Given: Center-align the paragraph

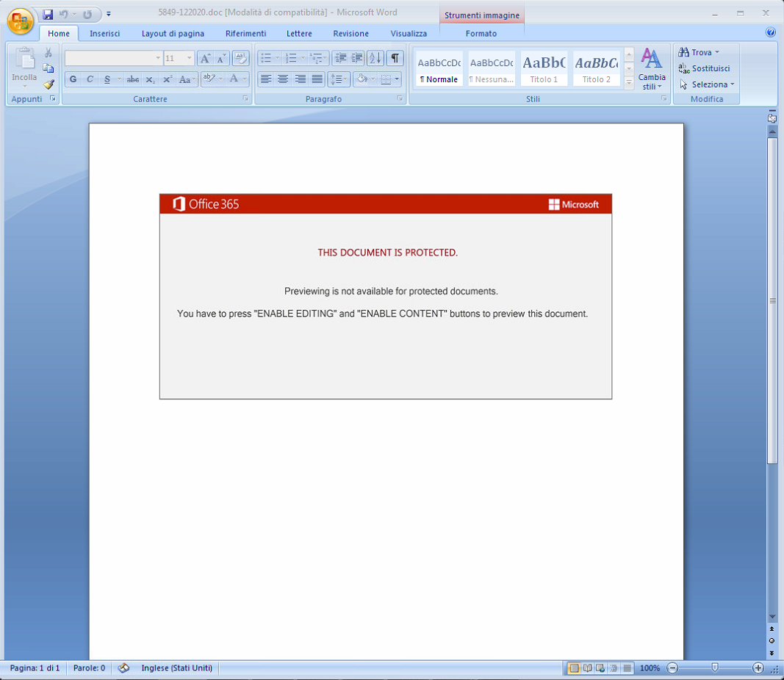Looking at the screenshot, I should pyautogui.click(x=283, y=79).
